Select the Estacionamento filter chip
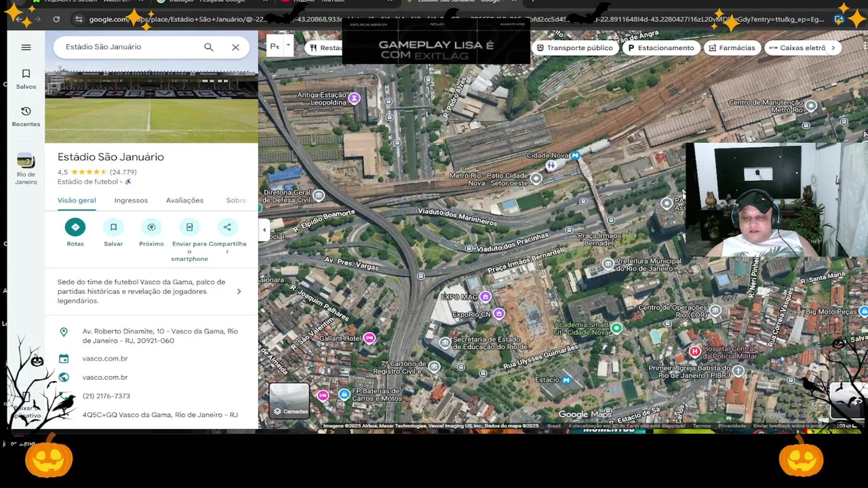 tap(661, 47)
